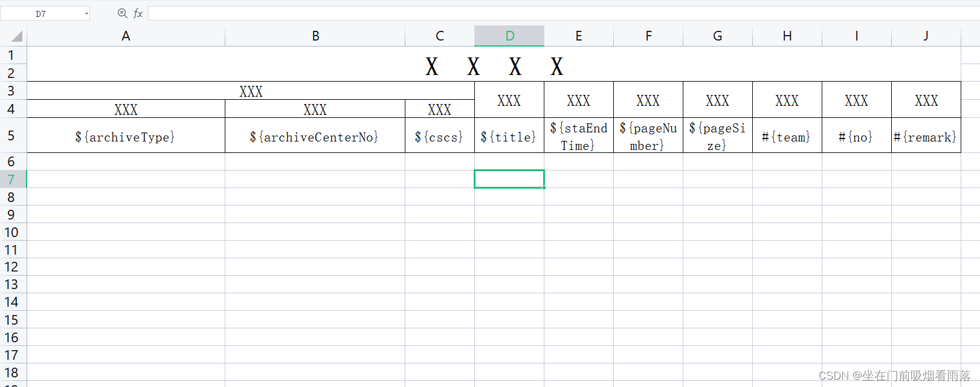Image resolution: width=980 pixels, height=387 pixels.
Task: Click the XXX header cell in column B row 4
Action: 315,109
